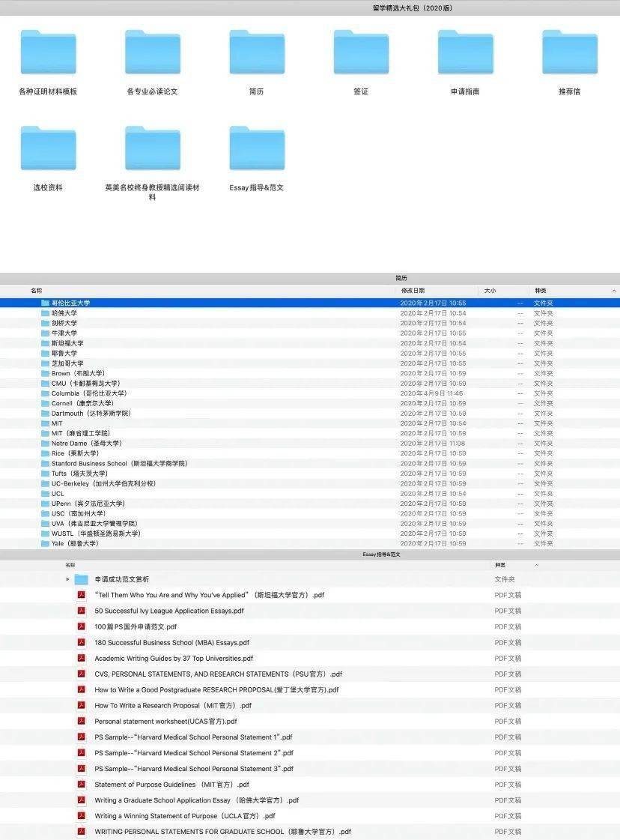The image size is (620, 840).
Task: Click folder icon of 剑桥大学 row
Action: [46, 323]
